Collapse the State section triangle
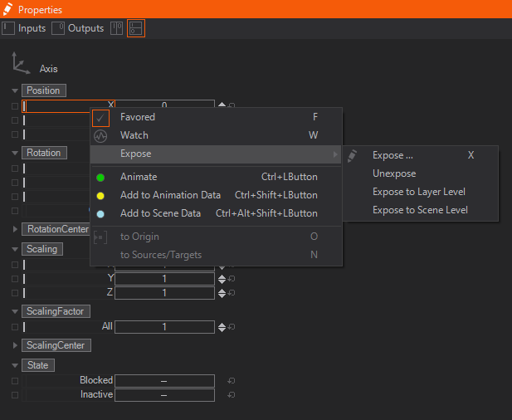This screenshot has height=420, width=512. point(15,366)
